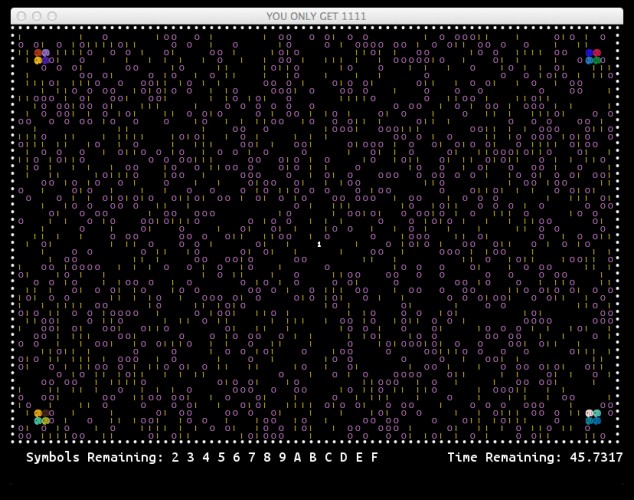Select symbol A in Symbols Remaining list
634x500 pixels.
(298, 457)
